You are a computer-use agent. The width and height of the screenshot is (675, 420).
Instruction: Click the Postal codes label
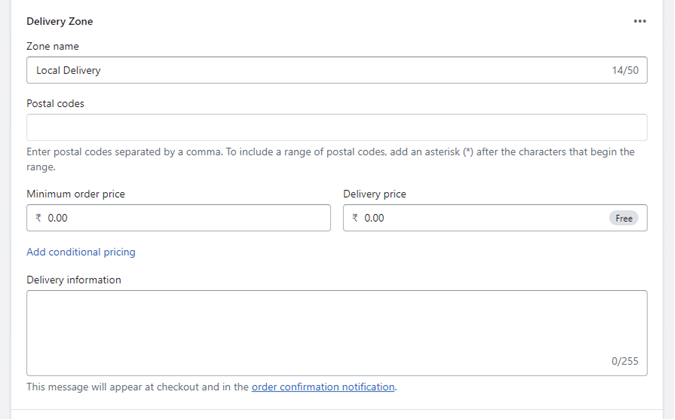56,102
